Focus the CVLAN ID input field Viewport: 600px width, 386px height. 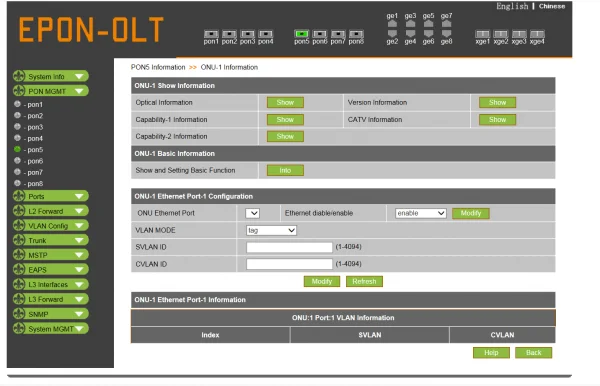point(289,264)
